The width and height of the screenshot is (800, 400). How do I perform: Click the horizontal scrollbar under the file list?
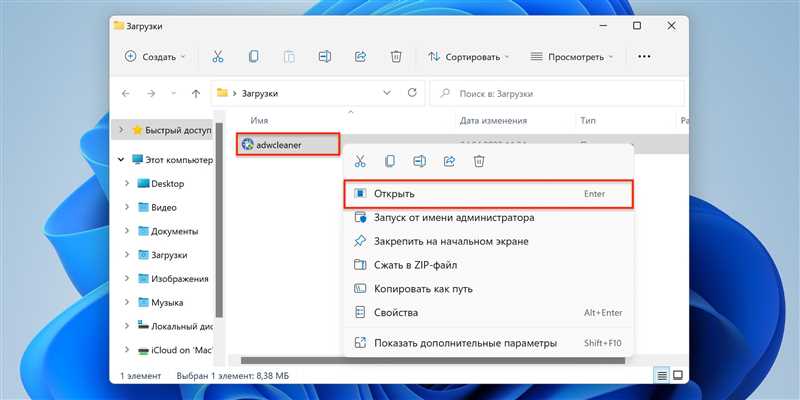[x=433, y=360]
